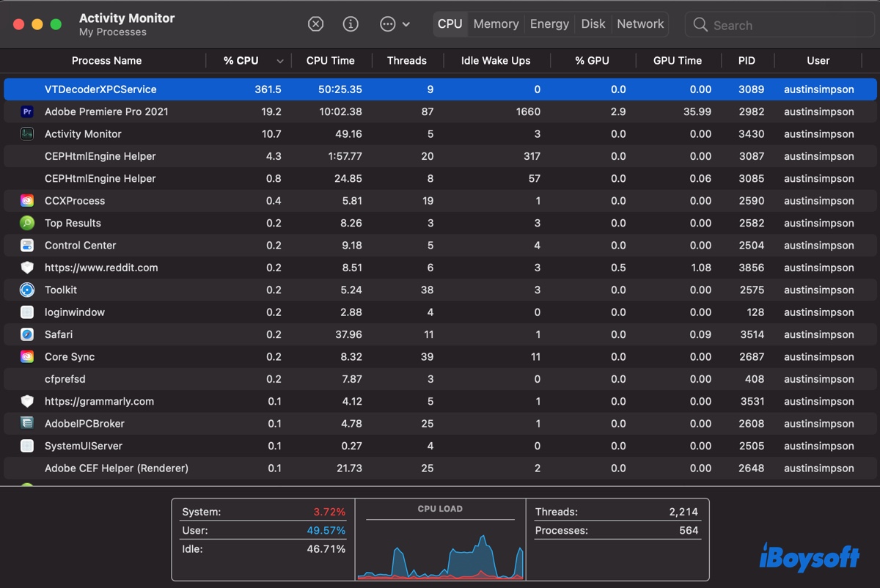Click the Top Results green magnifier icon
Viewport: 880px width, 588px height.
point(27,224)
